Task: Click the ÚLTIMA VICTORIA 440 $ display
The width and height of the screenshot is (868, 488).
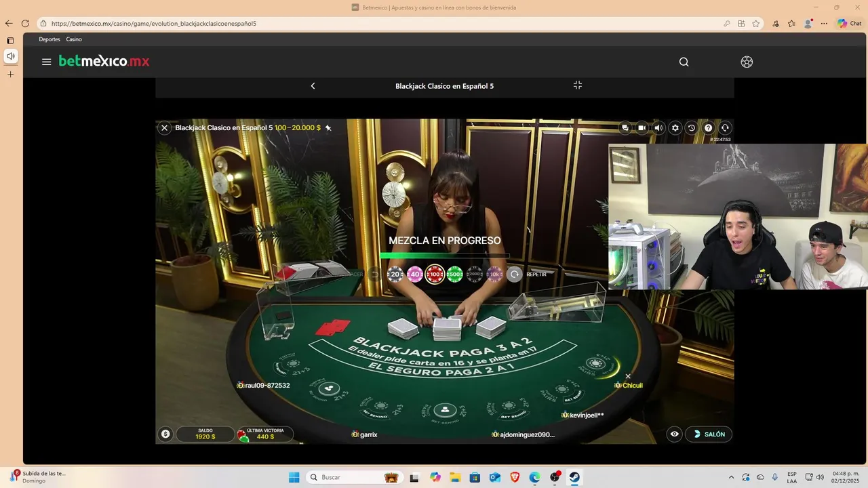Action: [x=265, y=434]
